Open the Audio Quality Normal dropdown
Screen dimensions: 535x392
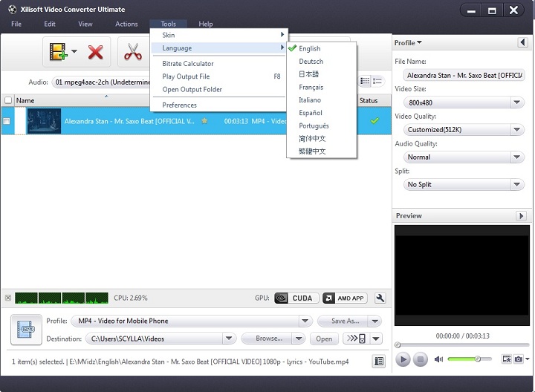click(x=464, y=157)
